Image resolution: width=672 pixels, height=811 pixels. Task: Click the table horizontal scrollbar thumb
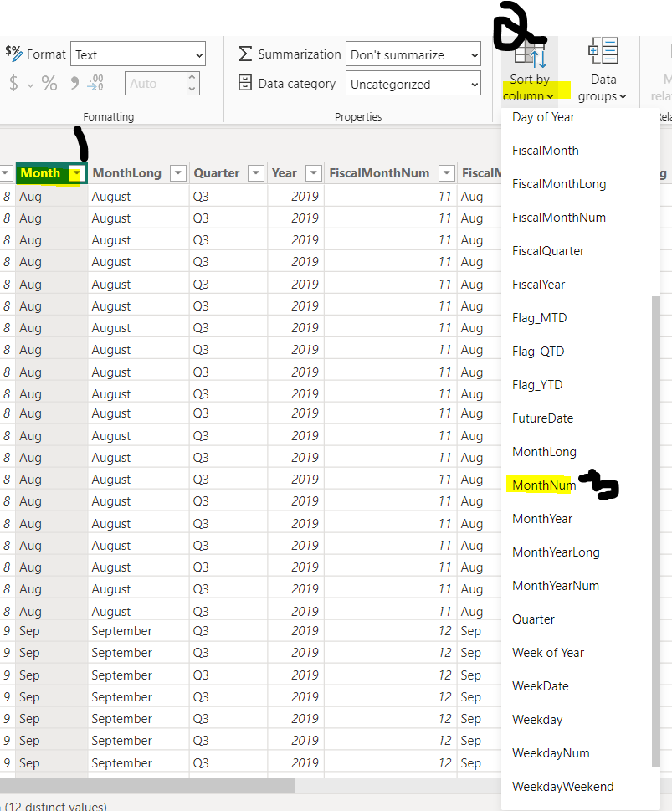[147, 786]
